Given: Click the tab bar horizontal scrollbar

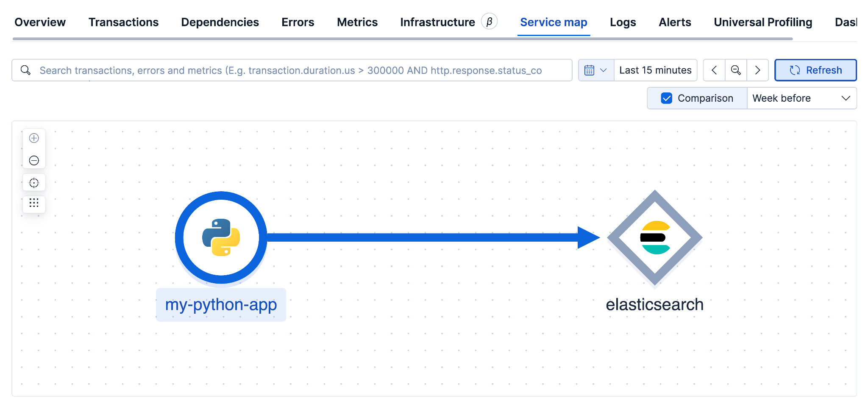Looking at the screenshot, I should click(403, 39).
